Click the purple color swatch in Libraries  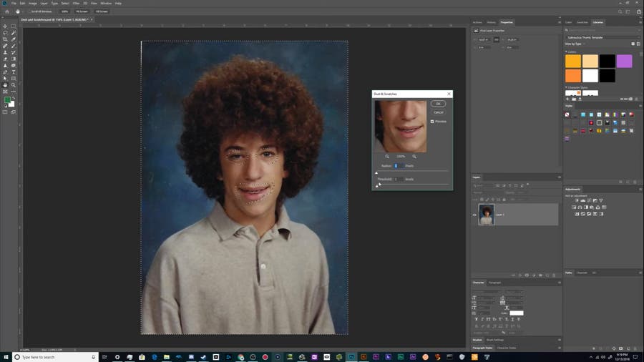tap(624, 61)
